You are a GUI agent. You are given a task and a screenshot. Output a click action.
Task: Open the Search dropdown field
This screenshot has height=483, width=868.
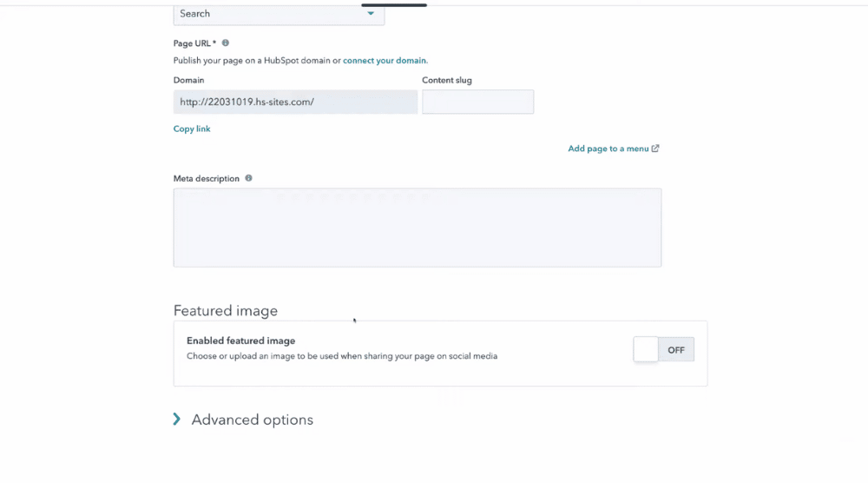pos(279,14)
